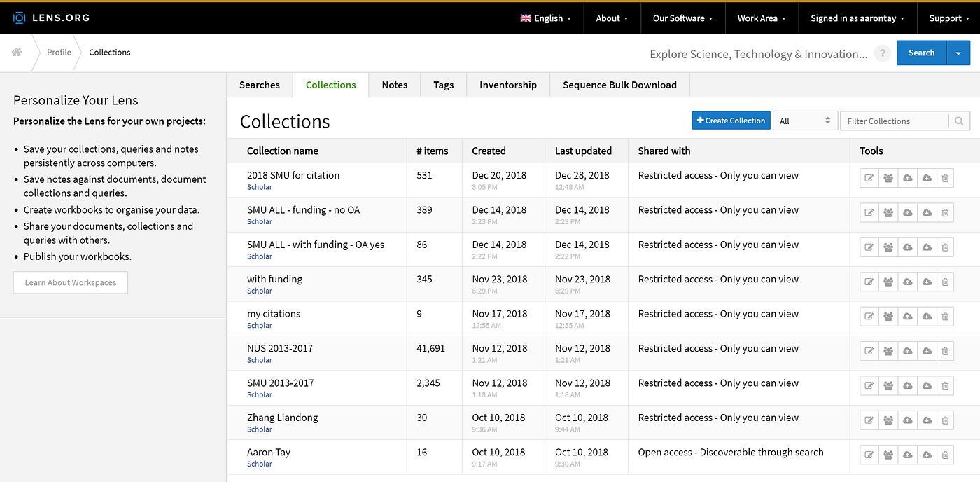Click the '# items' column header
Image resolution: width=980 pixels, height=482 pixels.
433,151
